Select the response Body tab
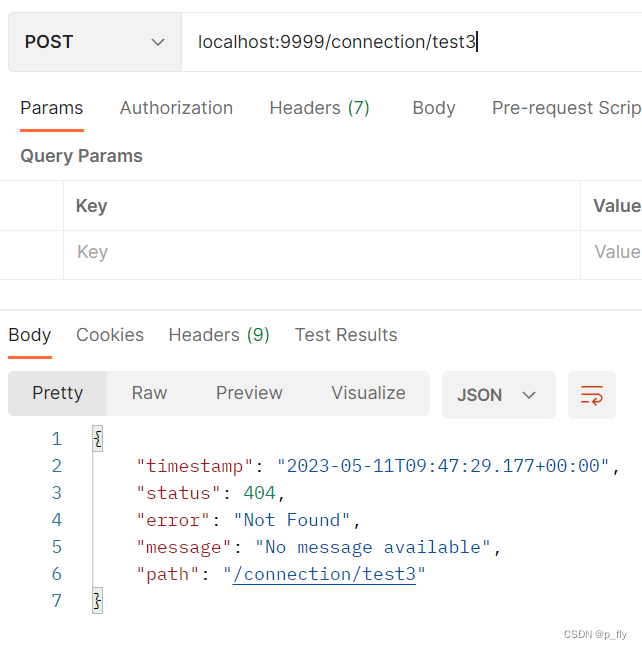 [x=30, y=335]
